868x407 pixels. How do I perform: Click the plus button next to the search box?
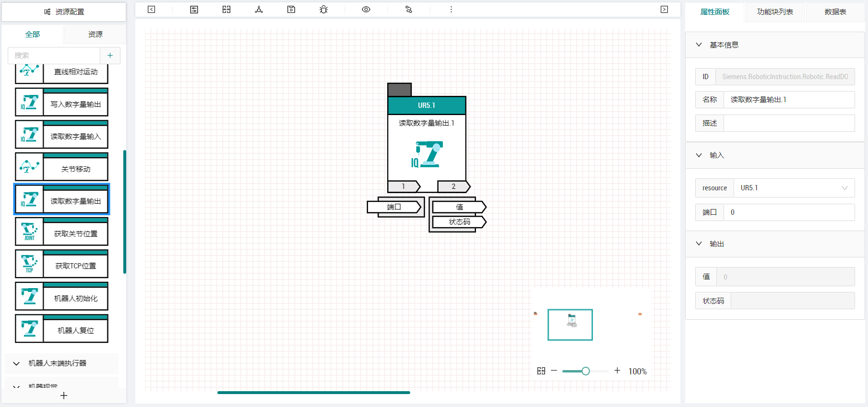click(110, 56)
